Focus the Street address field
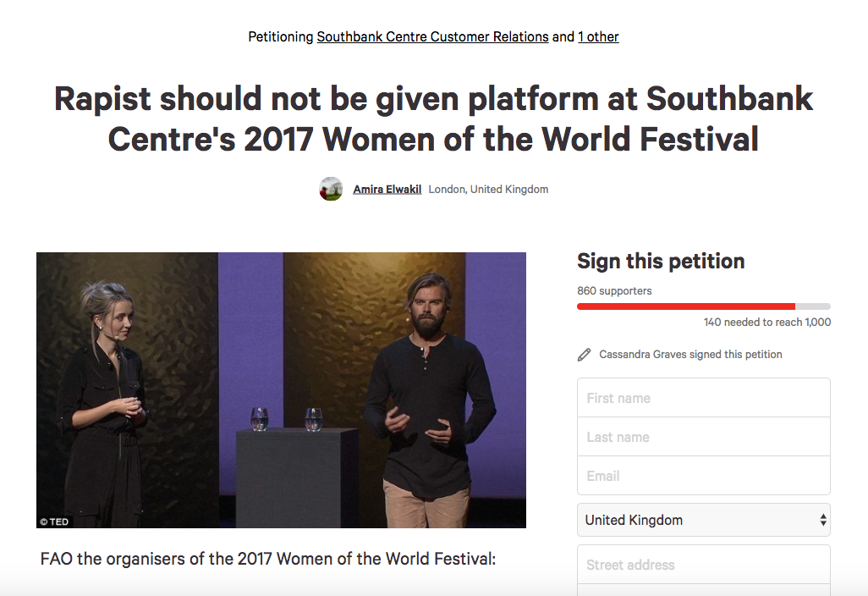 (704, 565)
